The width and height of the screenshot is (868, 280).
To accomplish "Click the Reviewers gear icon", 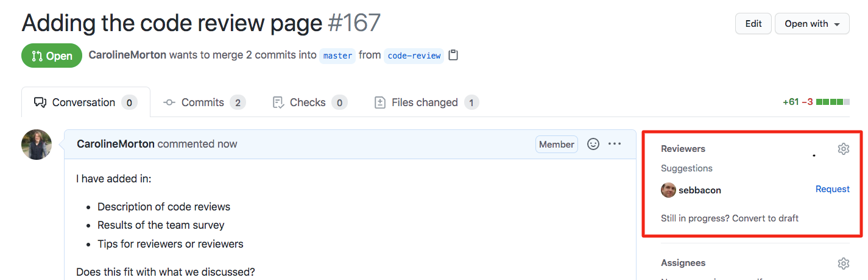I will coord(843,149).
